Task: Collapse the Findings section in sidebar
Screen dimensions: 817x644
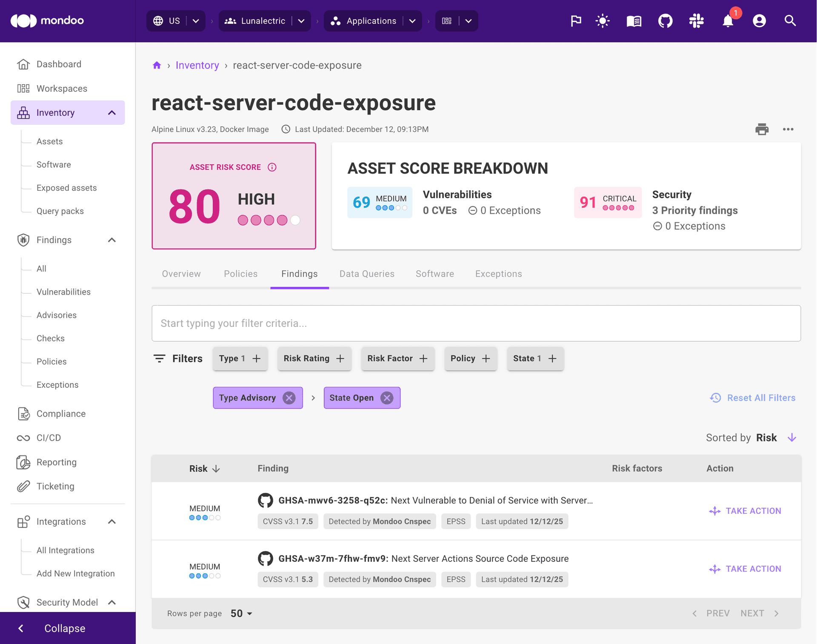Action: coord(111,240)
